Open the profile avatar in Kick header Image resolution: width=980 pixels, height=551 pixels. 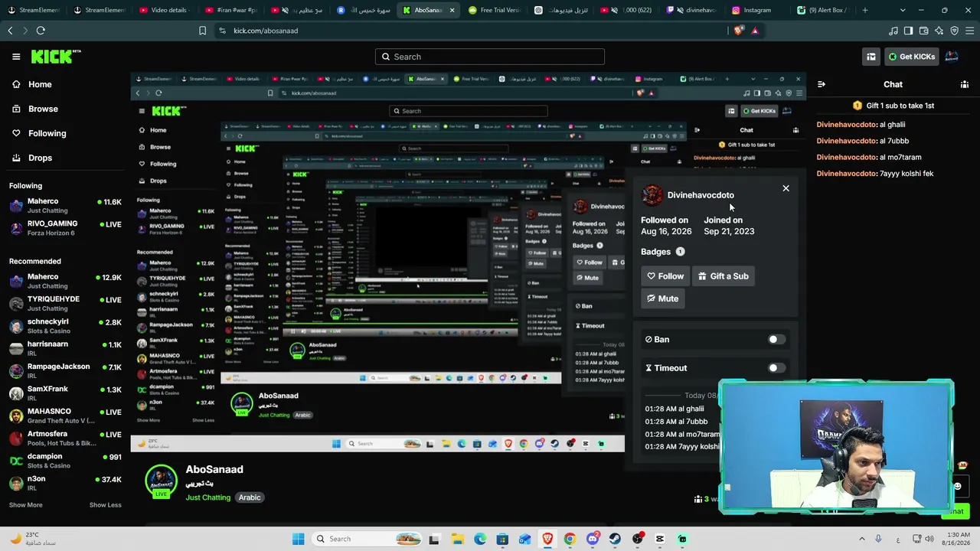pos(952,57)
